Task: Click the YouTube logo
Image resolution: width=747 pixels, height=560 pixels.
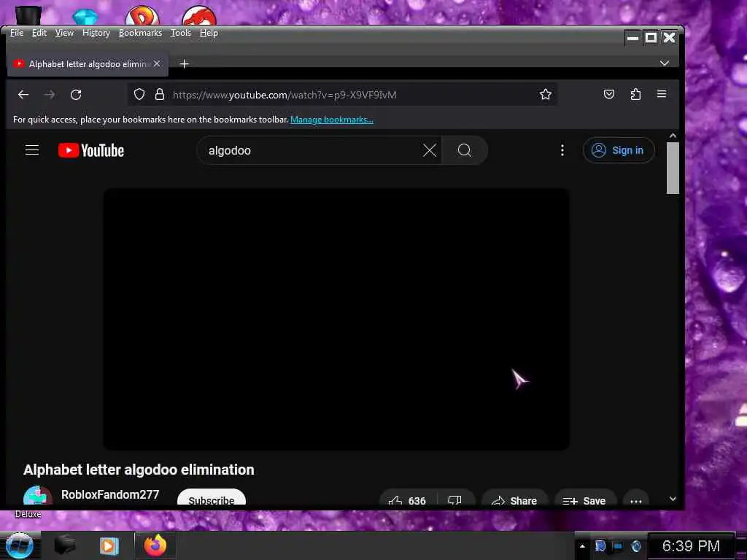Action: 91,150
